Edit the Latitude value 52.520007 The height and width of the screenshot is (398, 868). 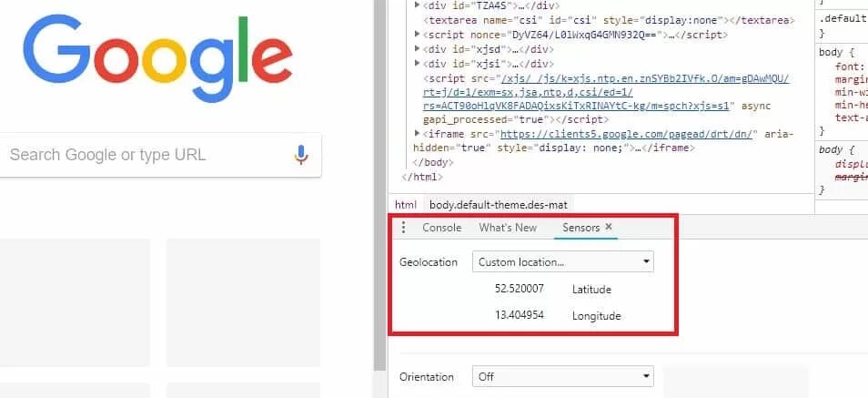point(520,289)
